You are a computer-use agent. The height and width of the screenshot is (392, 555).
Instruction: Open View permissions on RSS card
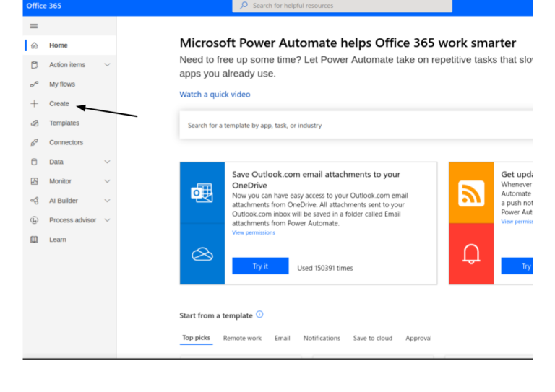click(x=517, y=222)
